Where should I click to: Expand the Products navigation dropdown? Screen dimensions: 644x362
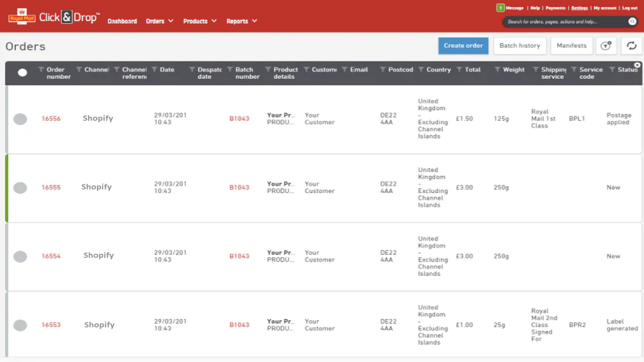point(200,21)
